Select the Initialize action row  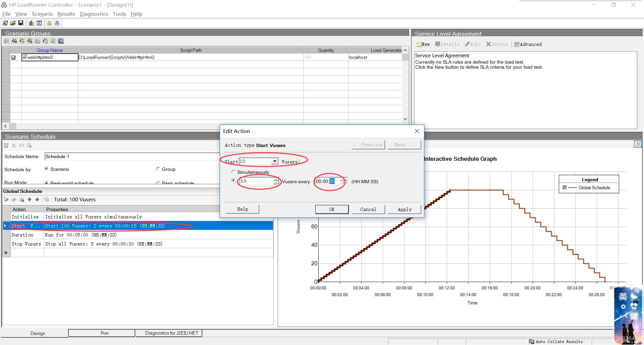click(138, 217)
